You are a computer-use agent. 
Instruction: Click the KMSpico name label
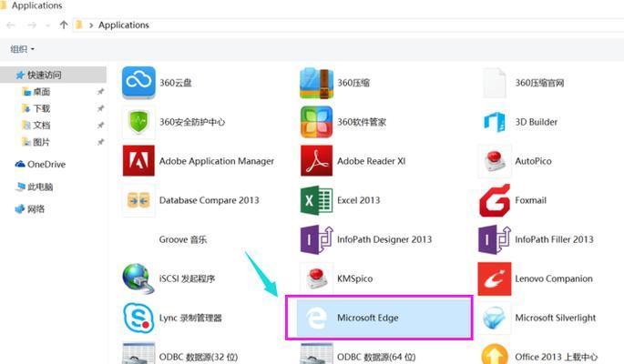tap(355, 278)
